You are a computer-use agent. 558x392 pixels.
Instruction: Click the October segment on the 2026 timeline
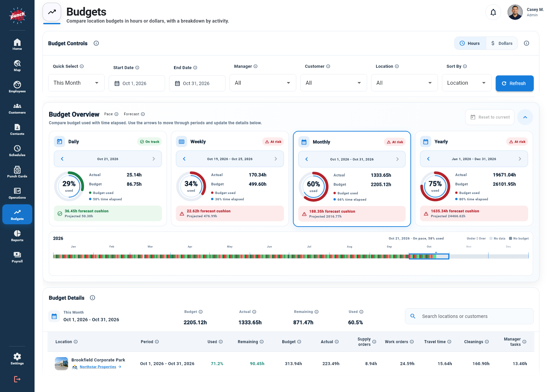coord(429,256)
